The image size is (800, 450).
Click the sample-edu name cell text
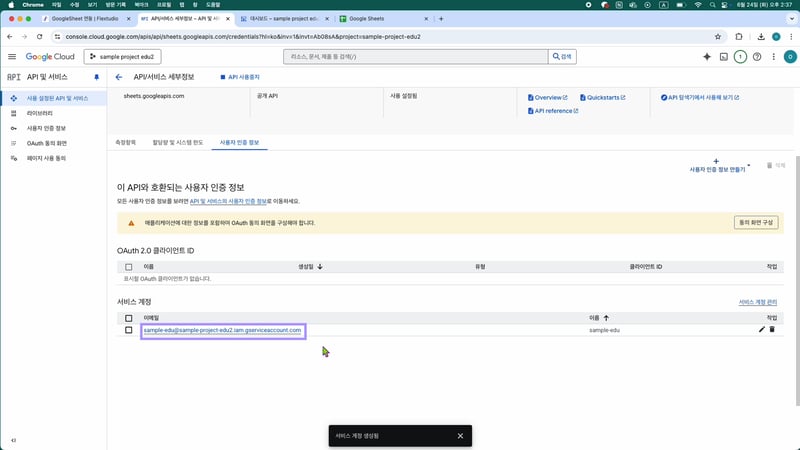(604, 330)
